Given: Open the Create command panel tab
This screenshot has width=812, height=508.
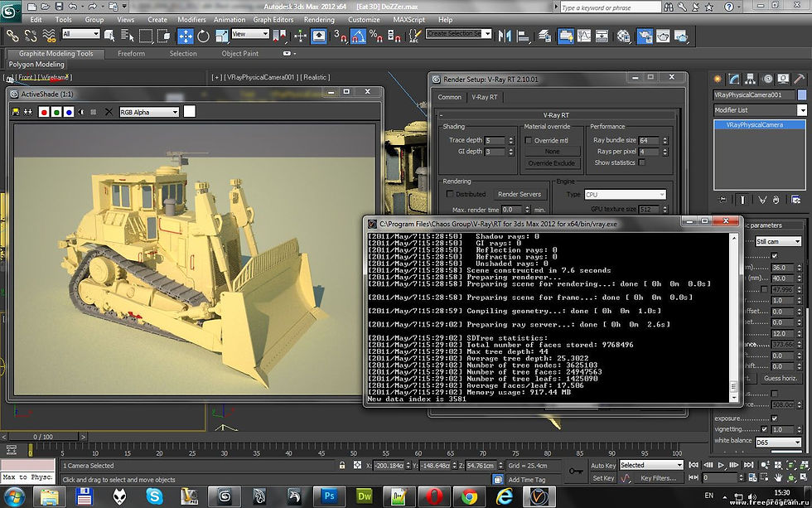Looking at the screenshot, I should pyautogui.click(x=718, y=79).
